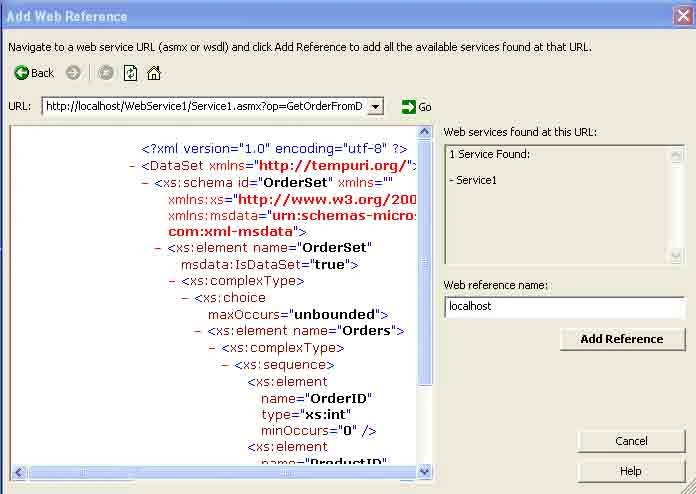Click the name="OrderID" attribute text
The image size is (696, 494).
(316, 399)
